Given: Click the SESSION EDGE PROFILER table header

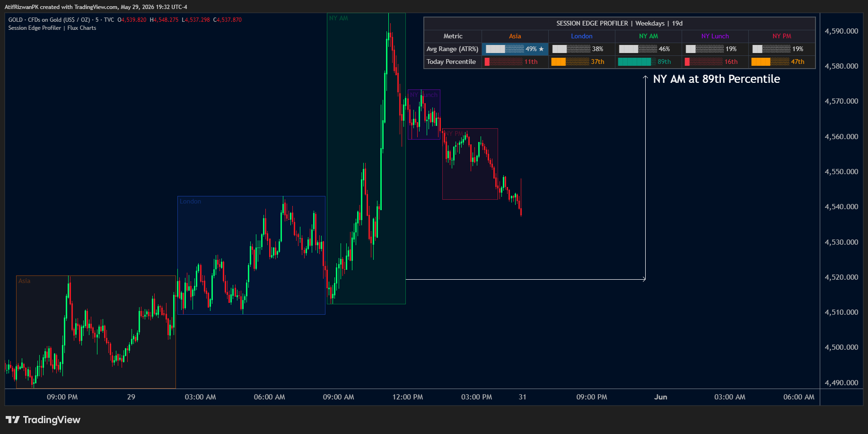Looking at the screenshot, I should [620, 23].
